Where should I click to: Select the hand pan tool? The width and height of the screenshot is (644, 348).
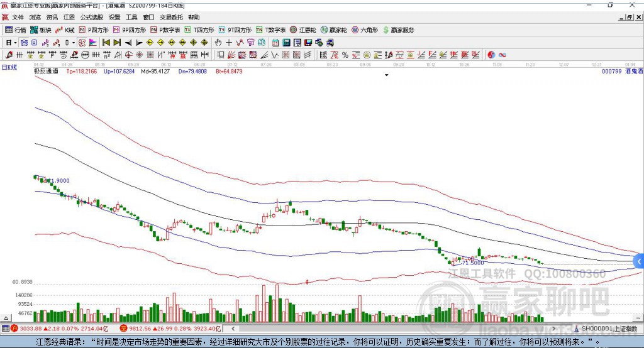pos(218,43)
